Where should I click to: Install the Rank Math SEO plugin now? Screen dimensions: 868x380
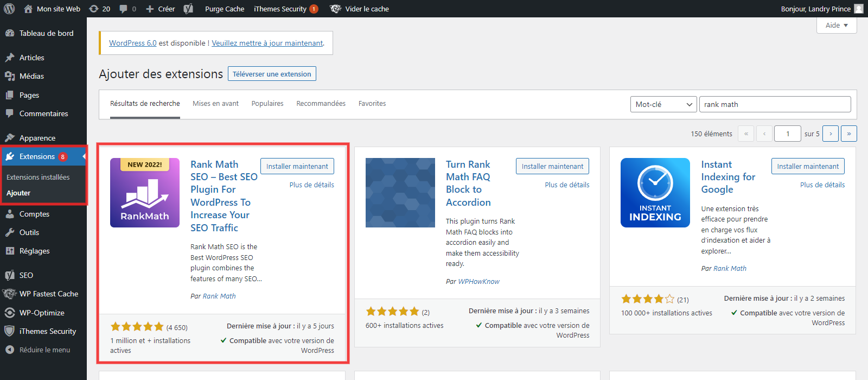297,166
